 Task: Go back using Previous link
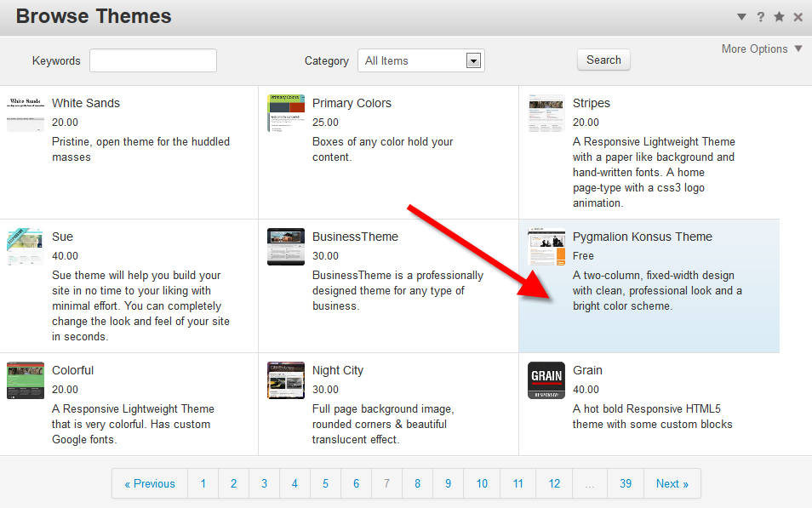[x=150, y=483]
